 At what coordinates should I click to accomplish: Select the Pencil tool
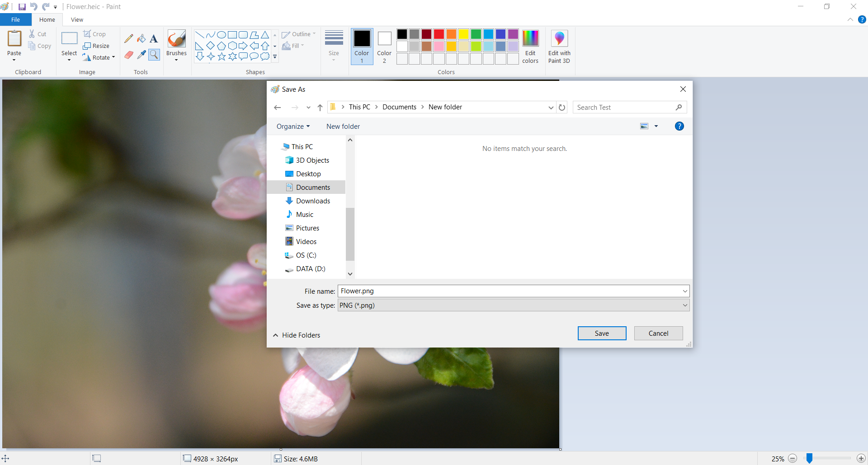129,39
